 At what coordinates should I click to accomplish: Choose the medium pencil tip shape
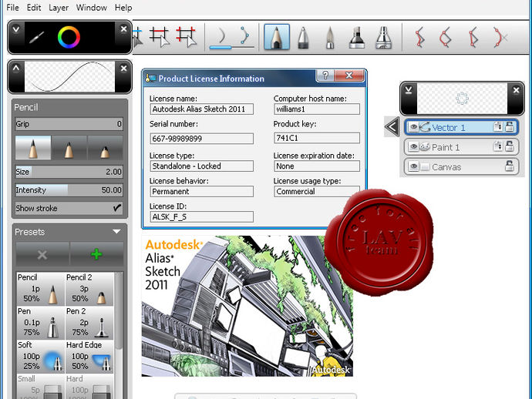[69, 148]
